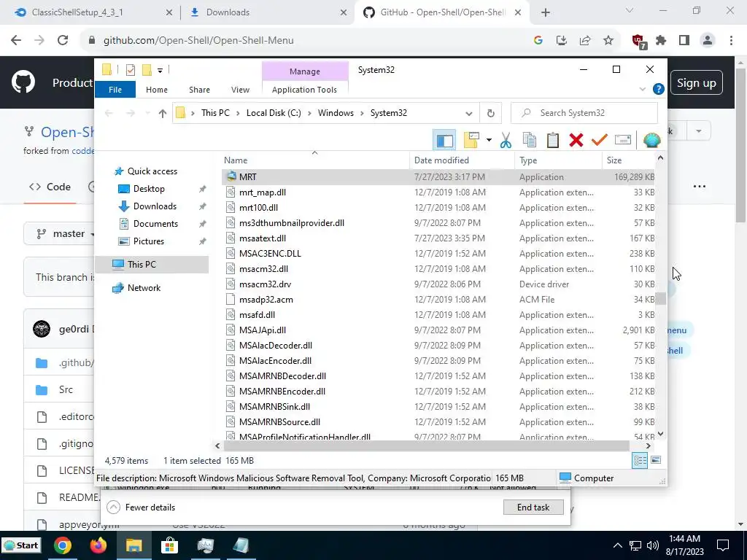Open the Share ribbon tab

[199, 90]
